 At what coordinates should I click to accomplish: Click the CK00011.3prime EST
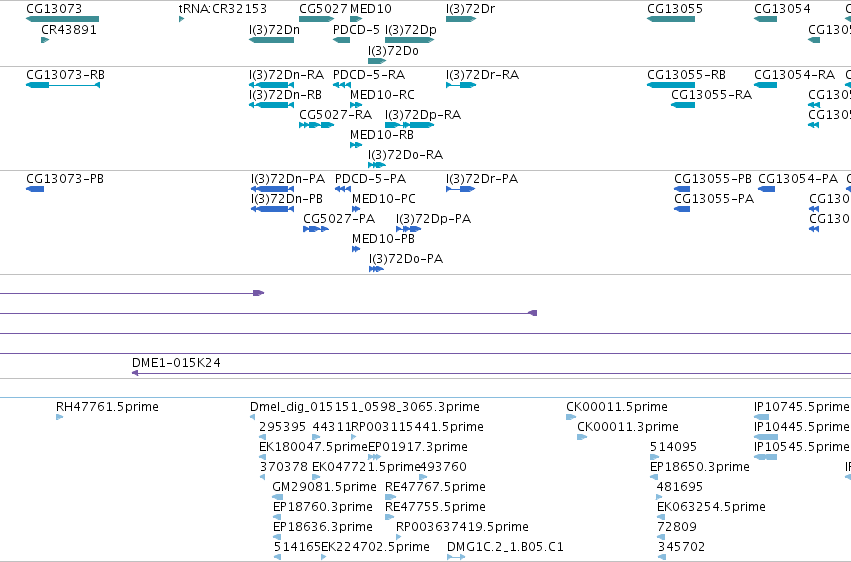click(x=582, y=438)
